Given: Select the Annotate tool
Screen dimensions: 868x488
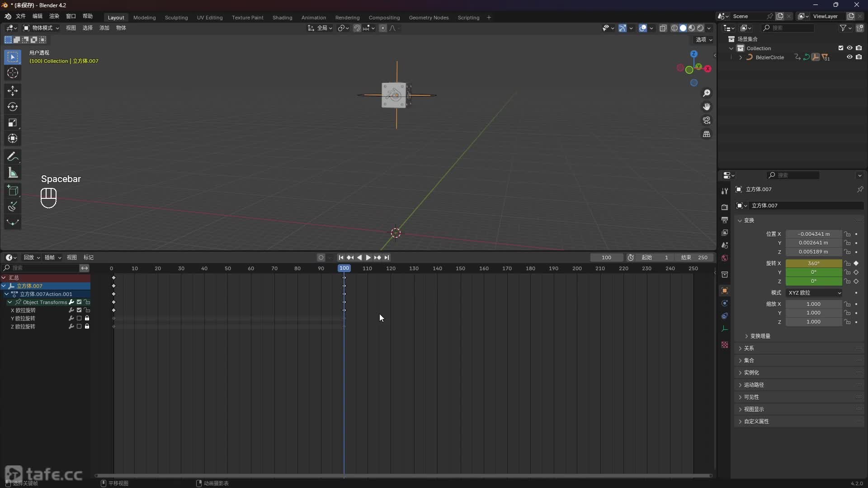Looking at the screenshot, I should pos(13,157).
